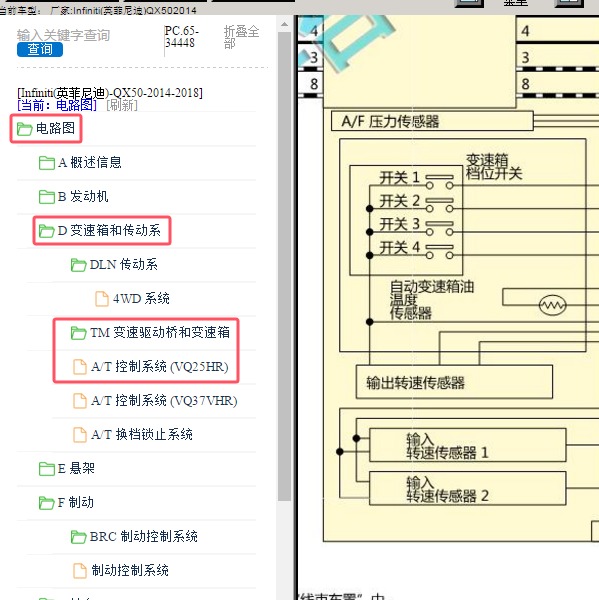The width and height of the screenshot is (599, 600).
Task: Click the tree panel scrollbar thumb
Action: pyautogui.click(x=284, y=266)
